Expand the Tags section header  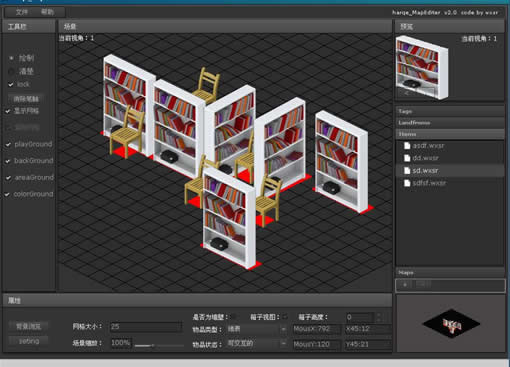point(450,111)
